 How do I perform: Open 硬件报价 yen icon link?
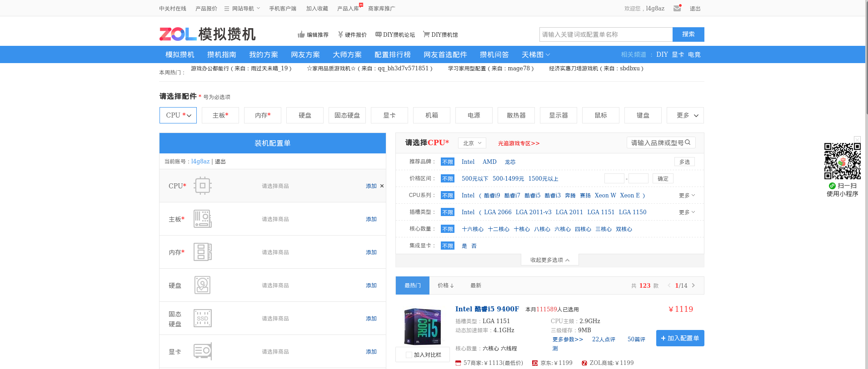pos(352,34)
